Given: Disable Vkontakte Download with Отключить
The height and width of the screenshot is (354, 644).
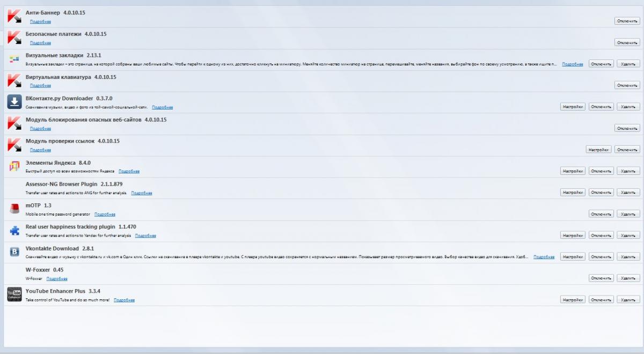Looking at the screenshot, I should [601, 257].
